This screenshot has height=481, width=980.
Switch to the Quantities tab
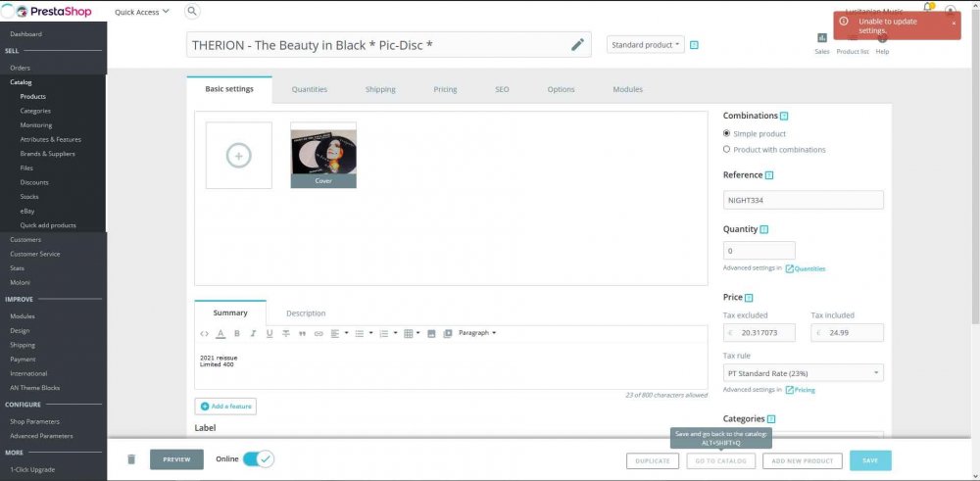(x=310, y=89)
